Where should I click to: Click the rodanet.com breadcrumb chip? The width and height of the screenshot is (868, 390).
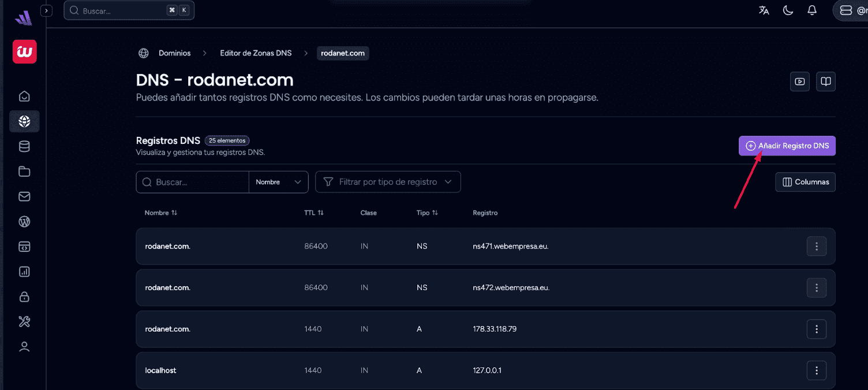(x=343, y=53)
